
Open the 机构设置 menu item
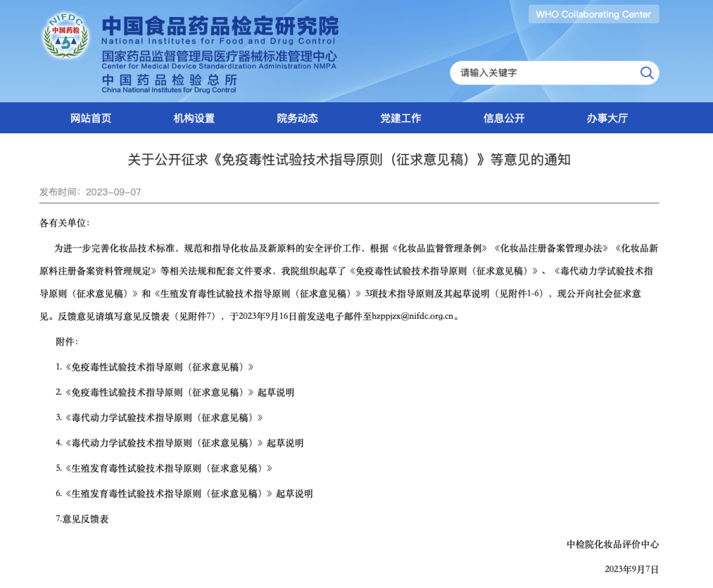[194, 118]
